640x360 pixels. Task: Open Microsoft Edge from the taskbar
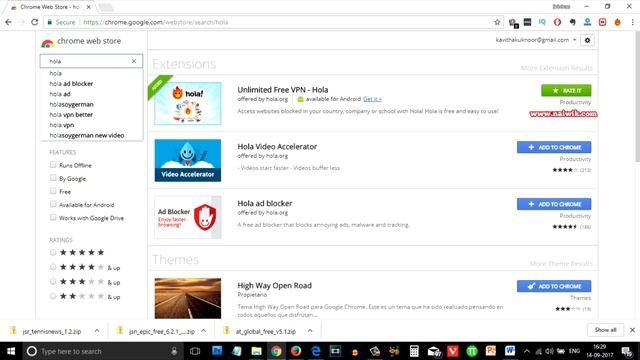click(316, 351)
